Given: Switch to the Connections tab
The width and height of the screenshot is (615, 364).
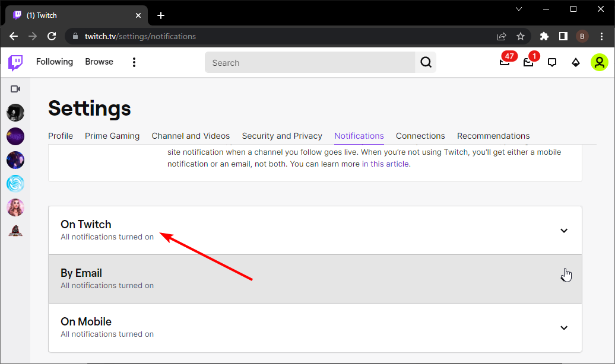Looking at the screenshot, I should click(x=420, y=136).
